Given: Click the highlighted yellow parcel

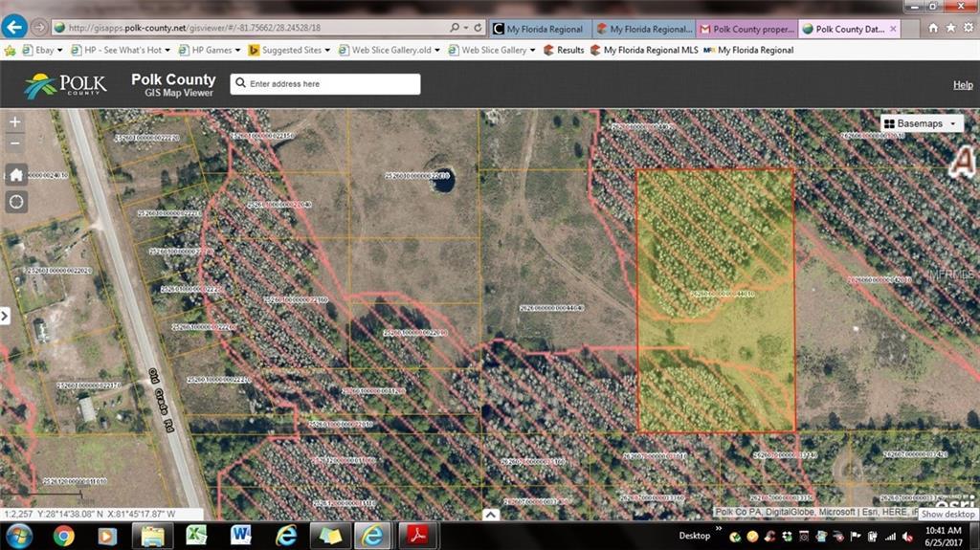Looking at the screenshot, I should (716, 300).
